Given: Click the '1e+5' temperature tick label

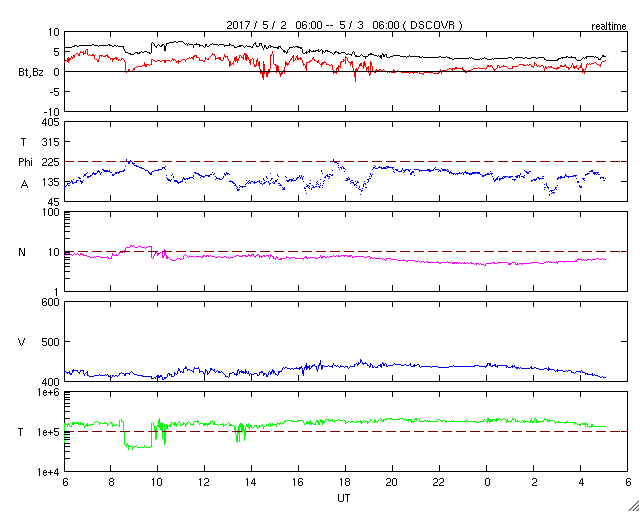Looking at the screenshot, I should (49, 432).
